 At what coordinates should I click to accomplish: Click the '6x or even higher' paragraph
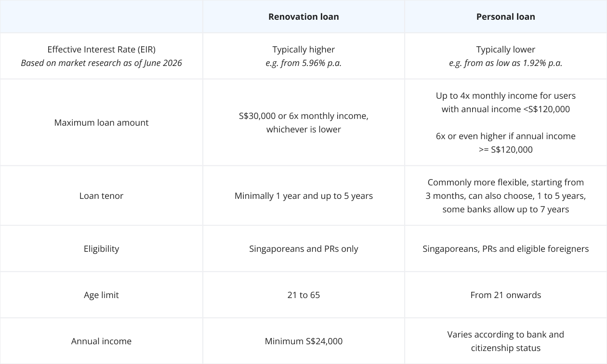point(505,143)
